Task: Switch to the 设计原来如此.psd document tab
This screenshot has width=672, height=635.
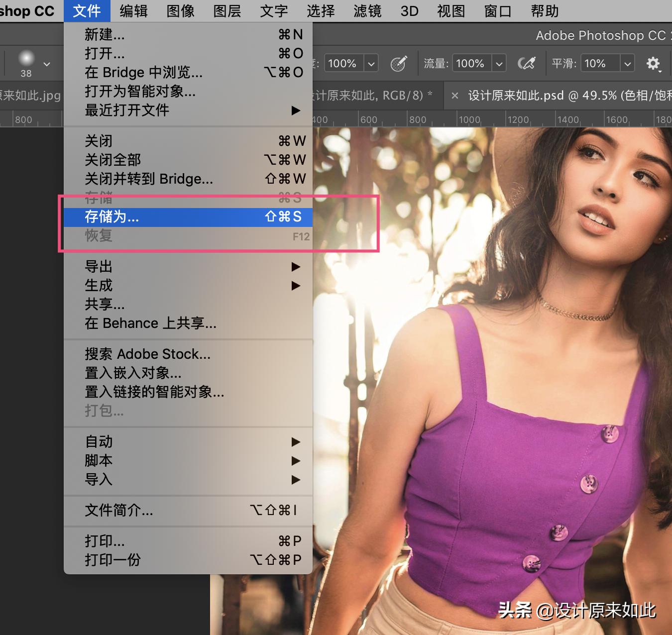Action: tap(548, 96)
